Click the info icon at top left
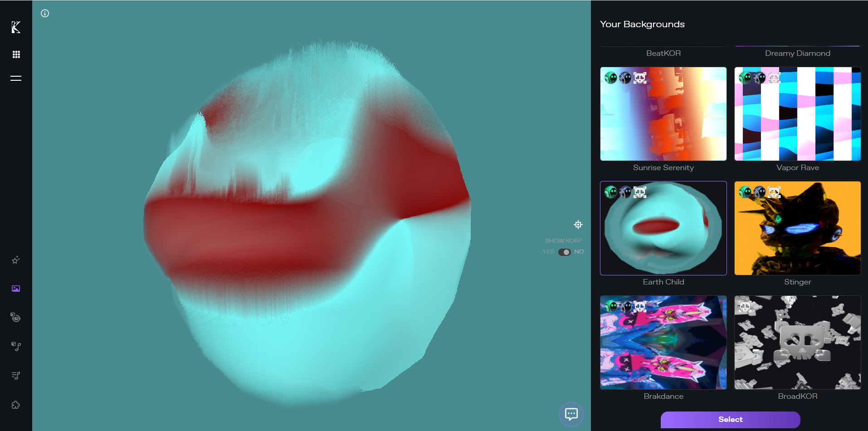Viewport: 868px width, 431px height. [45, 13]
